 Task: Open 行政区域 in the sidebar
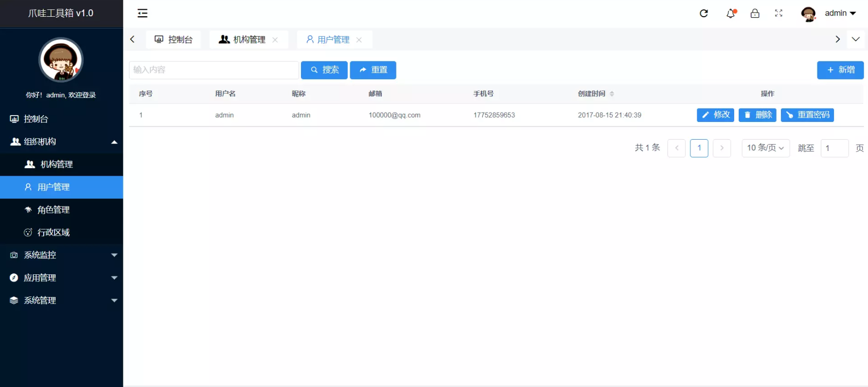[x=61, y=233]
